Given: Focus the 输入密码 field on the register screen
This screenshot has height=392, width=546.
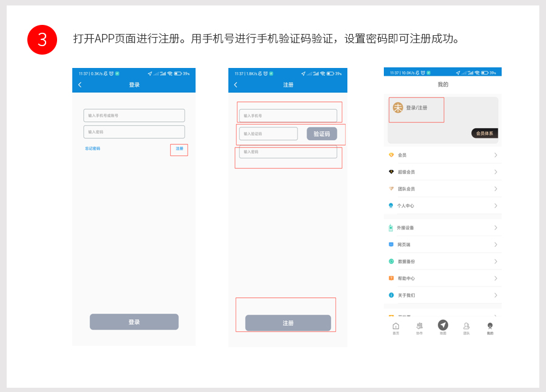Looking at the screenshot, I should (x=288, y=152).
